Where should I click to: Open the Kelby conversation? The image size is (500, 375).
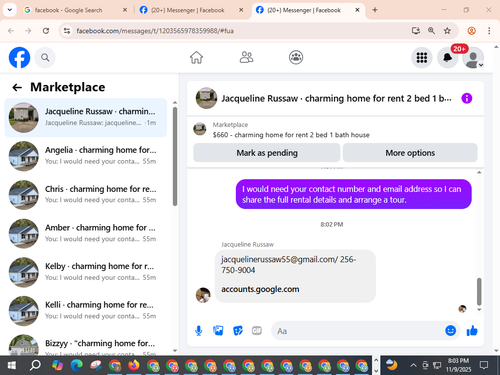click(86, 272)
